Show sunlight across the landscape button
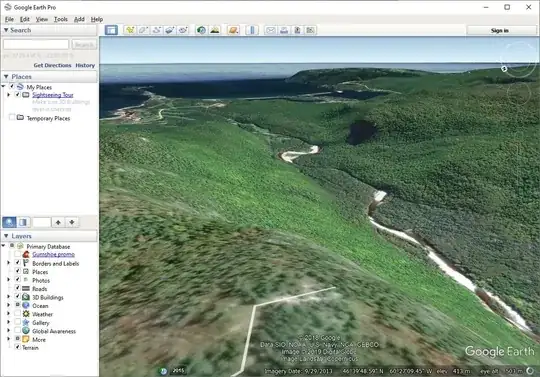Viewport: 540px width, 377px height. click(x=215, y=30)
